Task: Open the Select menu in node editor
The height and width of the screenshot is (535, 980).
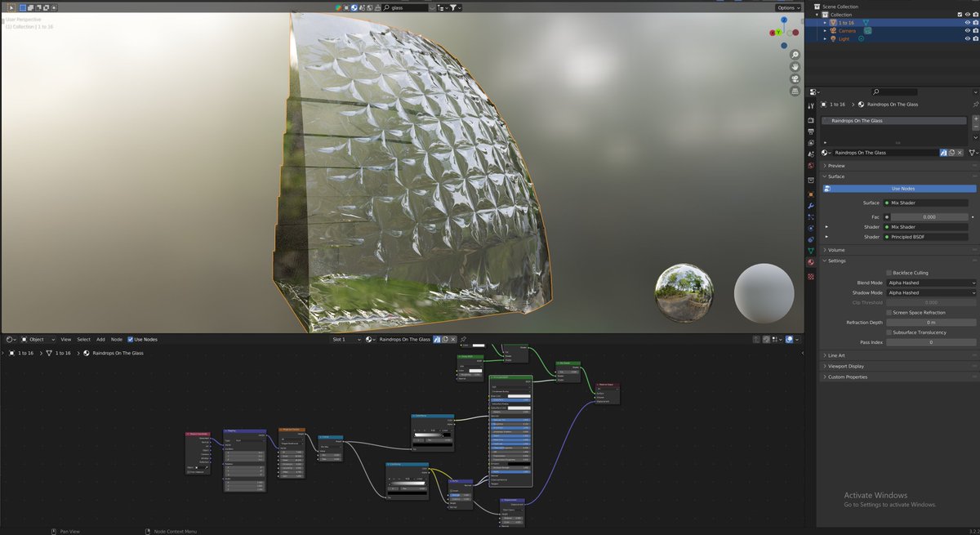Action: click(84, 339)
